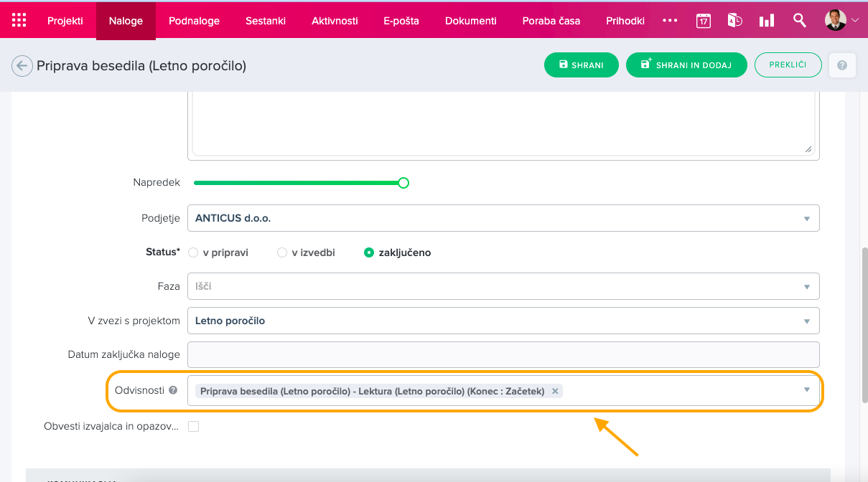Select the 'v pripravi' status

click(192, 252)
